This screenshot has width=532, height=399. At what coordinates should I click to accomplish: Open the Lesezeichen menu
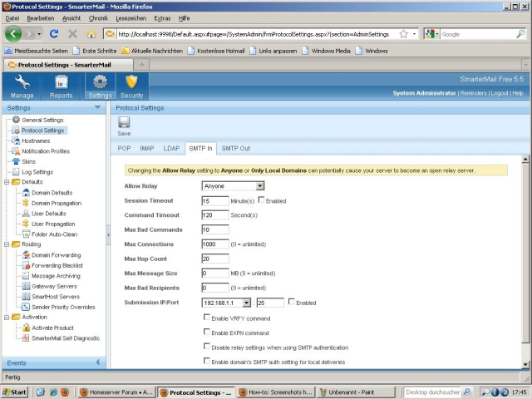131,18
